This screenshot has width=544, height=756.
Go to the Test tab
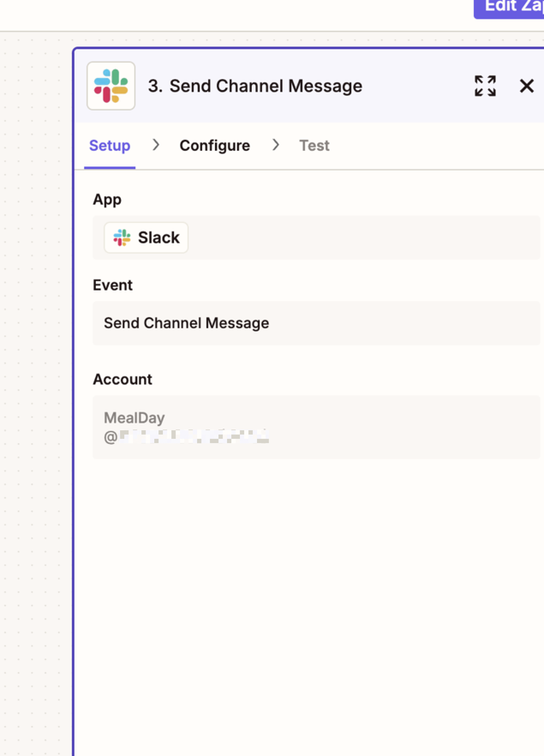click(314, 146)
